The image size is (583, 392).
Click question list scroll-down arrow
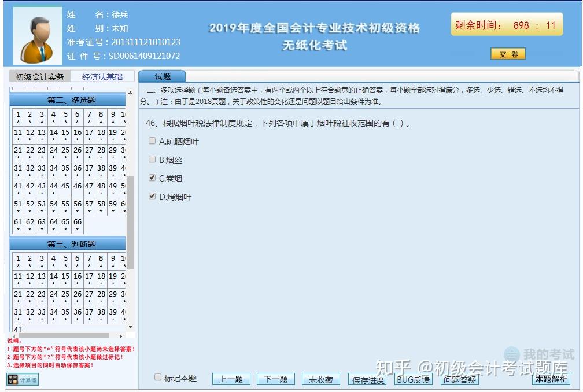130,327
